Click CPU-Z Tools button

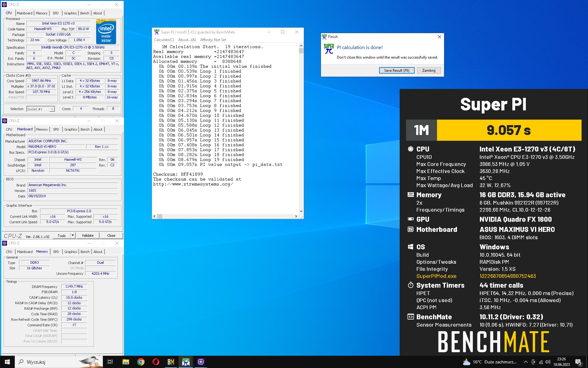pyautogui.click(x=62, y=236)
